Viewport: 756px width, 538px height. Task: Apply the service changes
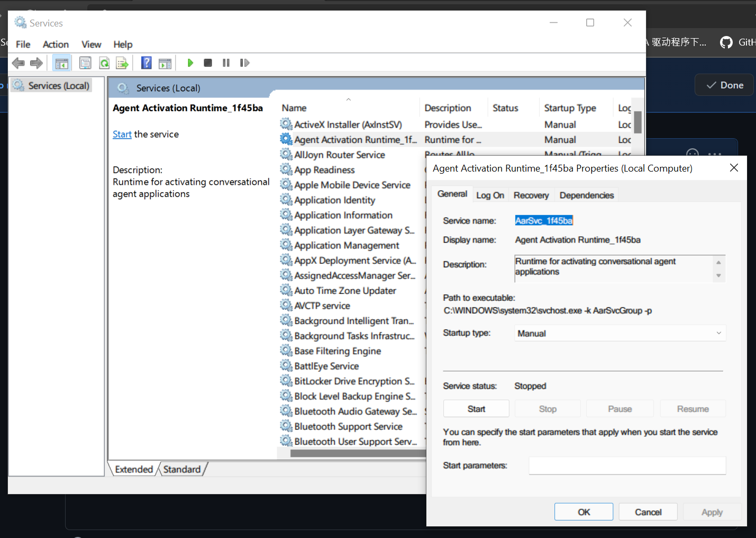pyautogui.click(x=712, y=512)
